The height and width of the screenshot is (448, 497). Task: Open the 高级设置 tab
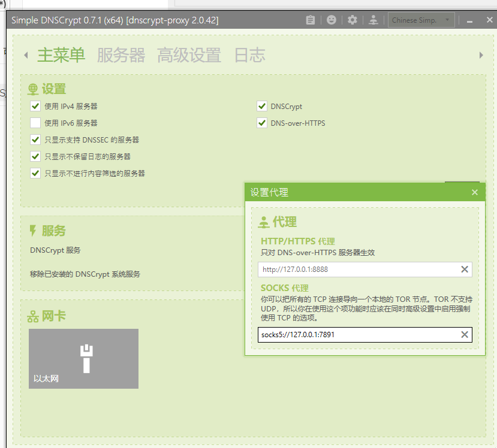(189, 55)
